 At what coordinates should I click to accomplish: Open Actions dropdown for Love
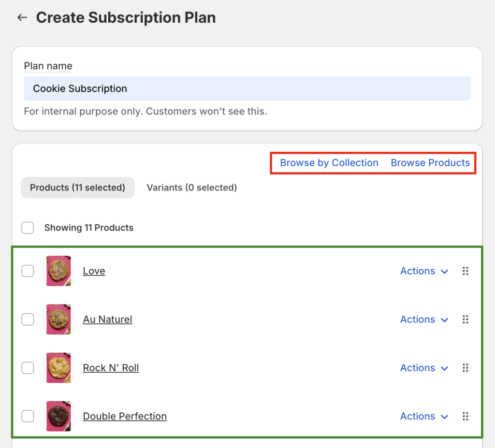coord(424,271)
